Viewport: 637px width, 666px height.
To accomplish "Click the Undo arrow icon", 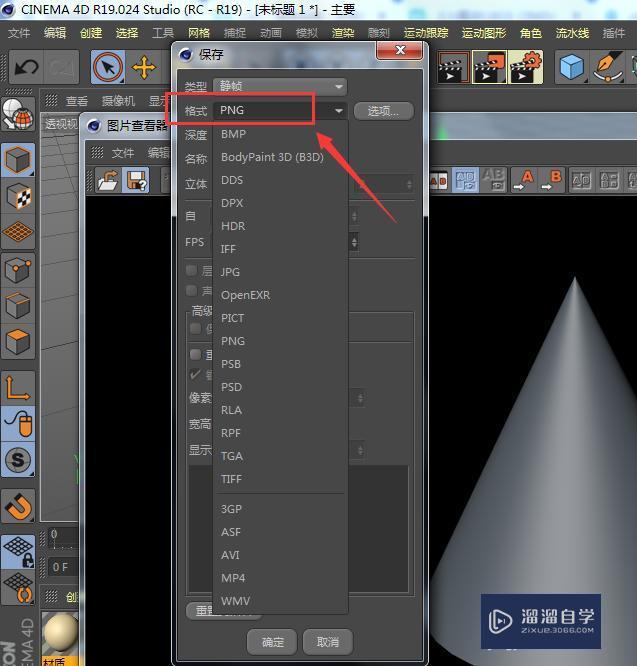I will [26, 67].
